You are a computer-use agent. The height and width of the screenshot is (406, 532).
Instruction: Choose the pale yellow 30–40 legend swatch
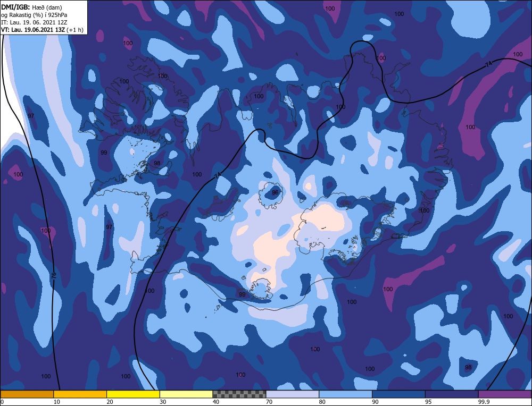click(x=186, y=394)
